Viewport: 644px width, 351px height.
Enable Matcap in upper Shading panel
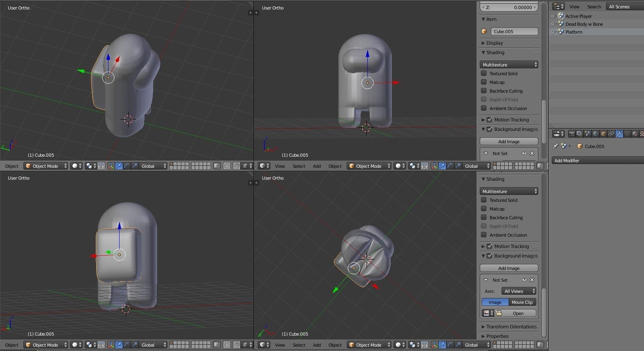484,82
